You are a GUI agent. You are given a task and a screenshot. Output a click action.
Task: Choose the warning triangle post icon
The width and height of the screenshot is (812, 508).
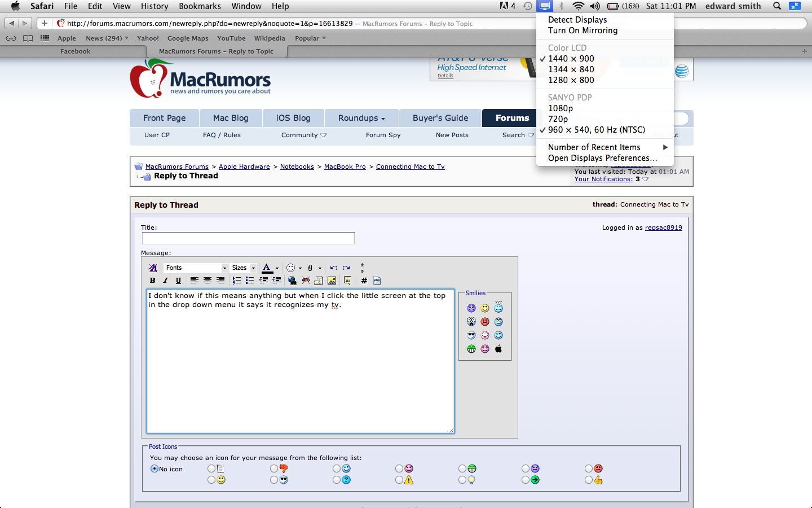[409, 480]
